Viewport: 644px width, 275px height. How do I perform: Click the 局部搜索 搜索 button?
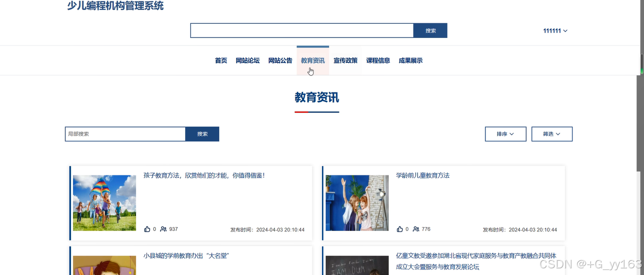[x=202, y=134]
